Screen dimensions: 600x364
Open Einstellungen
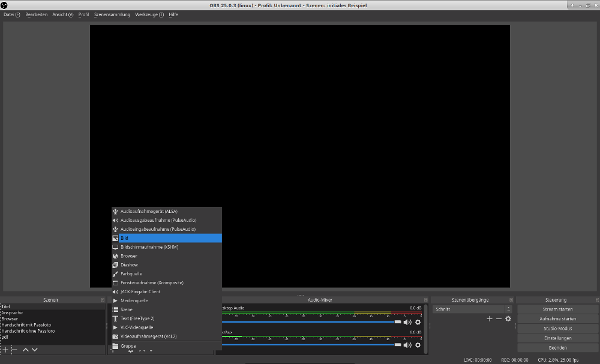557,338
